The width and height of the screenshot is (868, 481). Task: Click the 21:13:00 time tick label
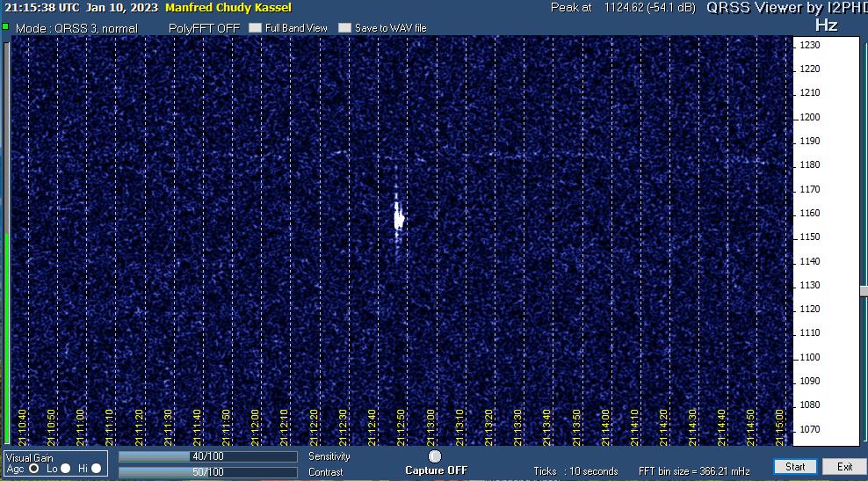click(430, 428)
